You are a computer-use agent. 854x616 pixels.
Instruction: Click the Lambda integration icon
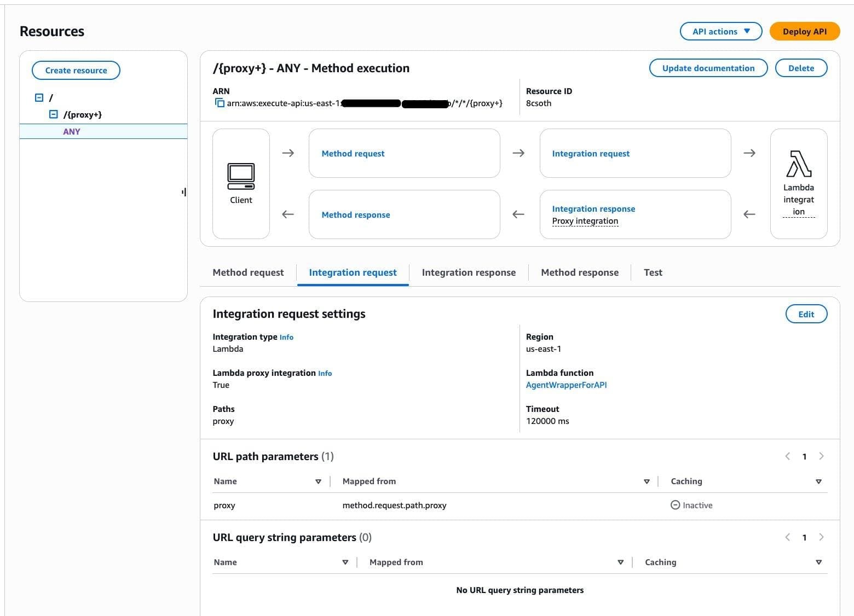coord(798,164)
